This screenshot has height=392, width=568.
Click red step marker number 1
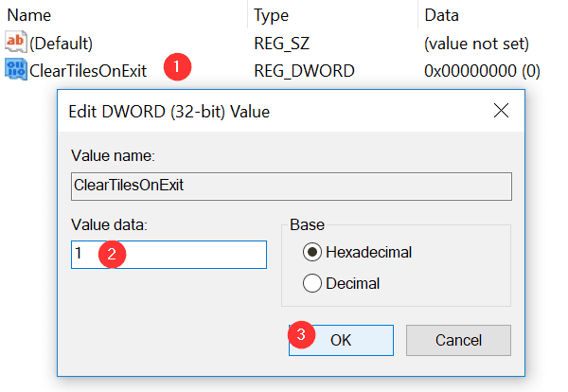[x=176, y=68]
